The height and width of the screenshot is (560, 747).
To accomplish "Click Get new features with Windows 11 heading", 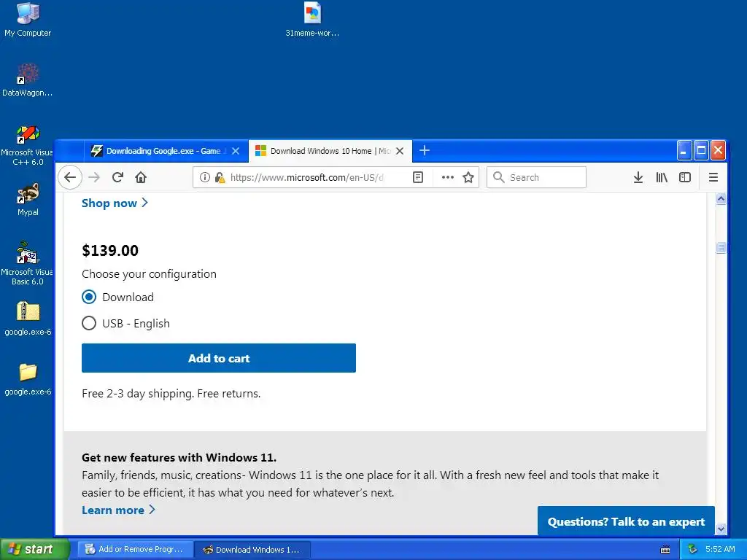I will [x=179, y=458].
